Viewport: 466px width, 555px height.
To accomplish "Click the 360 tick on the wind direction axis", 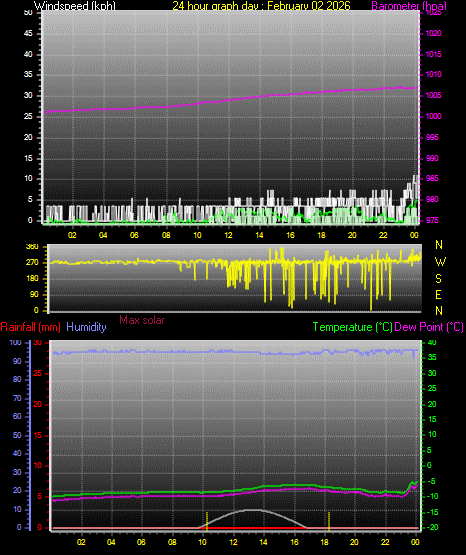I will (x=32, y=247).
